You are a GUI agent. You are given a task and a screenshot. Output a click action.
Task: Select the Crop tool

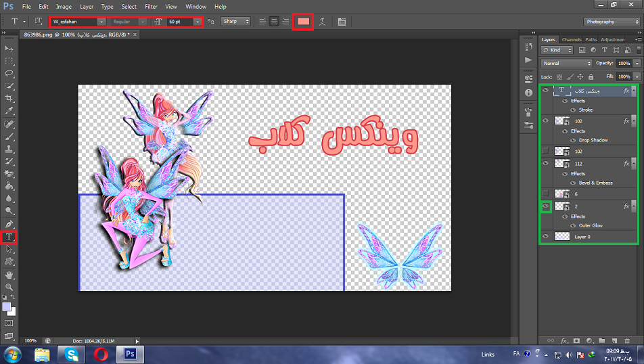(x=9, y=98)
